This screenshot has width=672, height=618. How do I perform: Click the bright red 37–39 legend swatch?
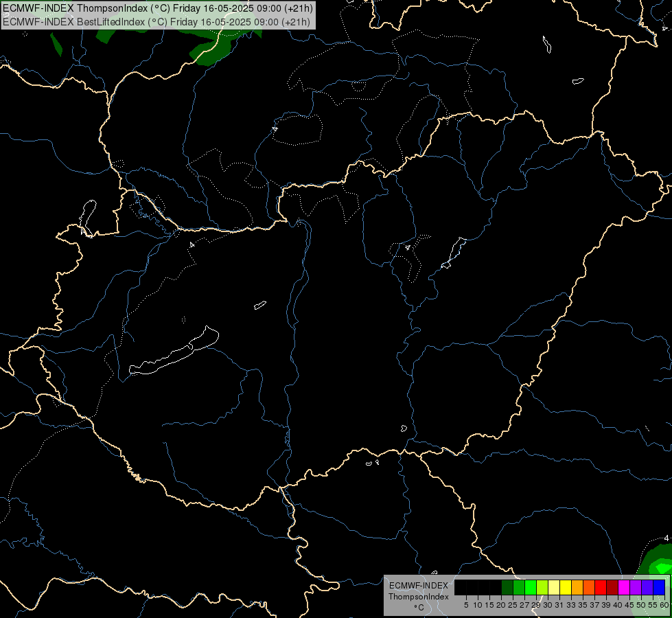coord(601,587)
